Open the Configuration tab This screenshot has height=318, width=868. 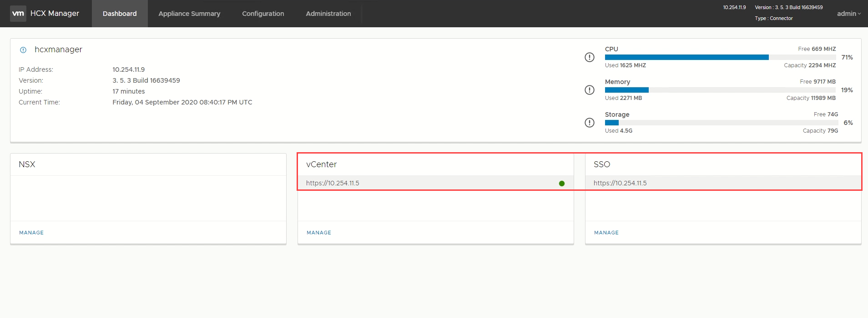pyautogui.click(x=263, y=14)
